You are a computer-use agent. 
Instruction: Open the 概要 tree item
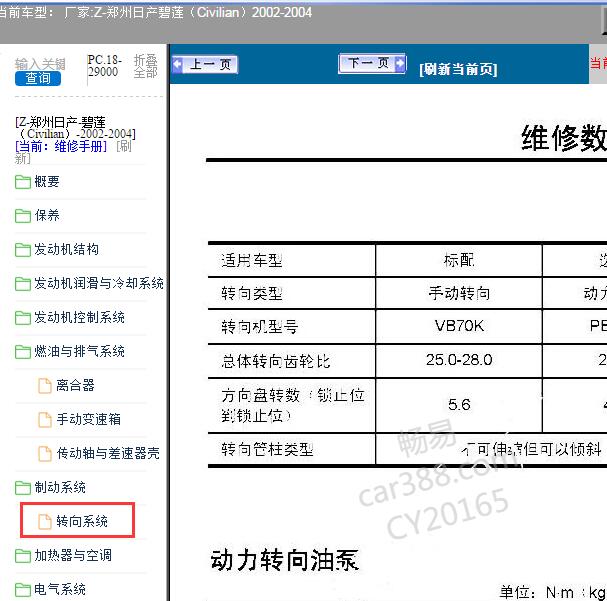tap(47, 181)
